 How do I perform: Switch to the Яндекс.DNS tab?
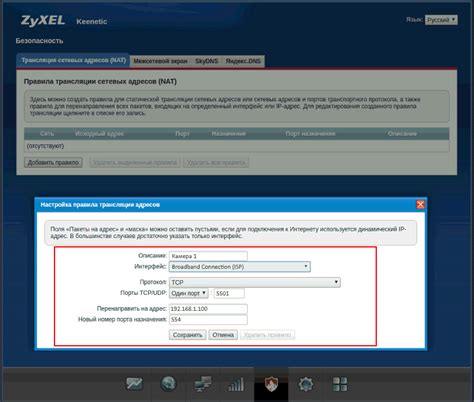pos(243,61)
